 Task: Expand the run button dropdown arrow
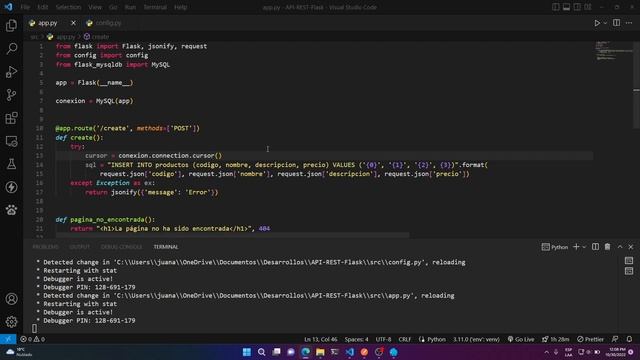[605, 23]
